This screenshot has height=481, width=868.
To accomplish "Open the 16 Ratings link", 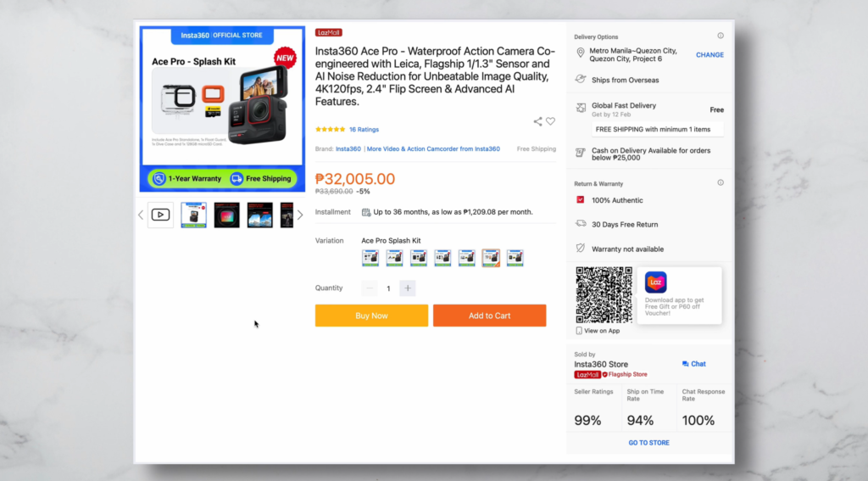I will 364,130.
